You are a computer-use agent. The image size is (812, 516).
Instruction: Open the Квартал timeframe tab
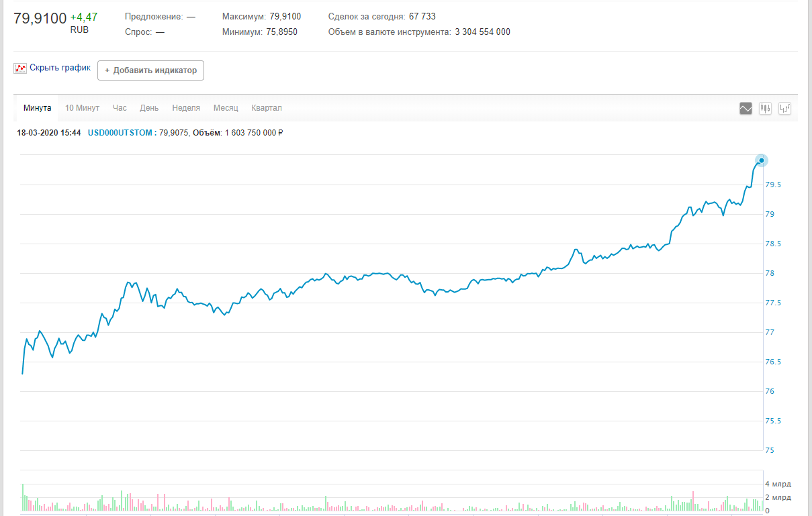click(267, 108)
